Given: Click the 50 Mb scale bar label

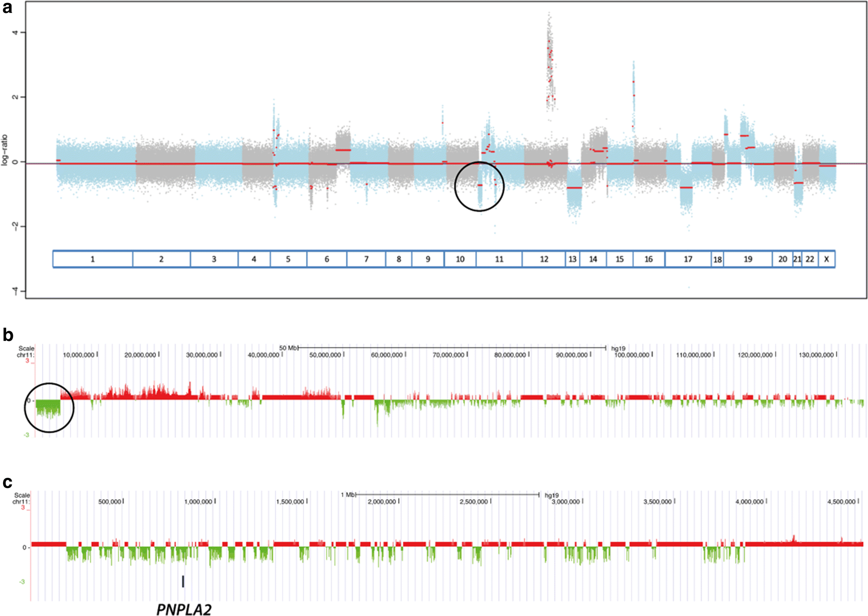Looking at the screenshot, I should coord(288,348).
